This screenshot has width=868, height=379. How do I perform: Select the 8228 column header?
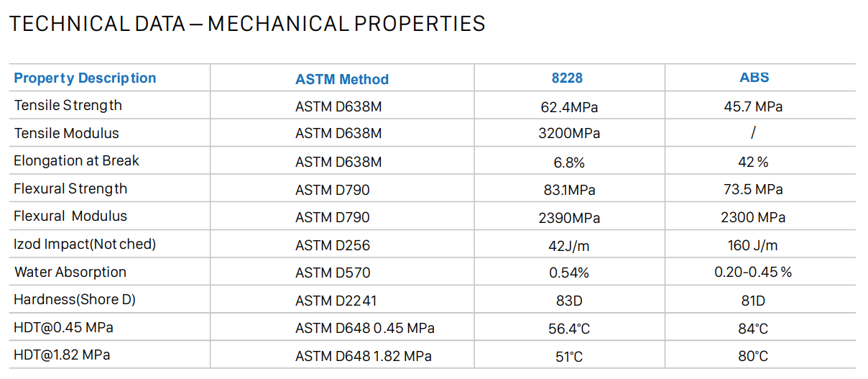[x=567, y=78]
